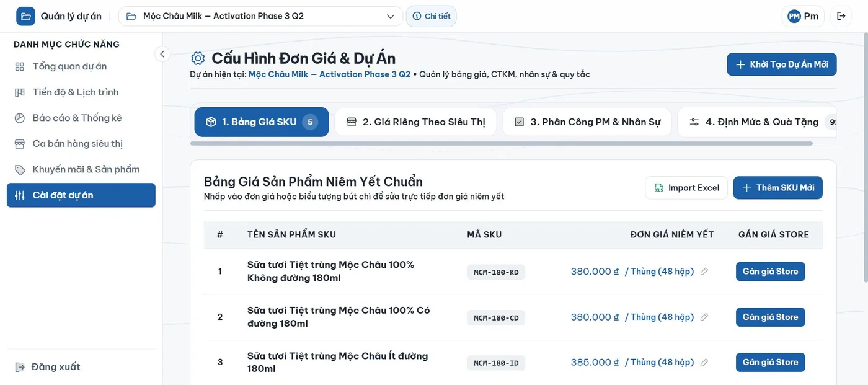Click Thêm SKU Mới button

tap(778, 188)
